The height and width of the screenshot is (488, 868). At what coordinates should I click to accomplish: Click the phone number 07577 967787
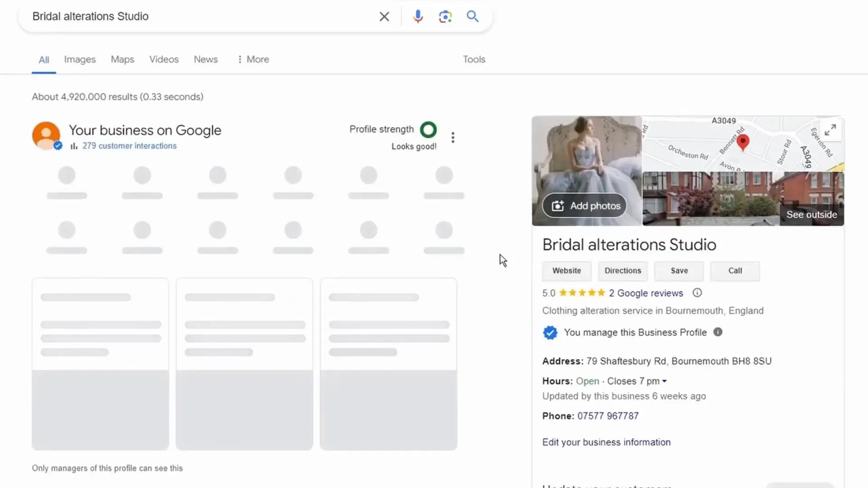coord(608,416)
